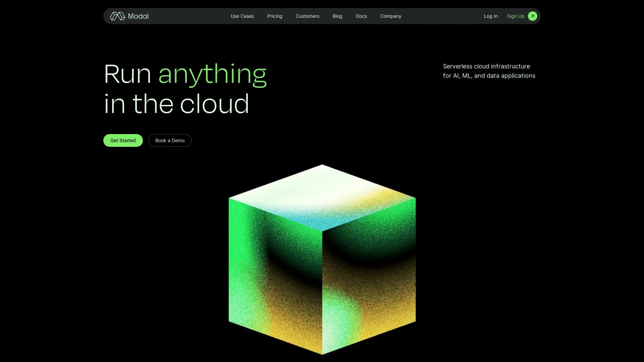644x362 pixels.
Task: Click the Book a Demo button
Action: pos(169,140)
